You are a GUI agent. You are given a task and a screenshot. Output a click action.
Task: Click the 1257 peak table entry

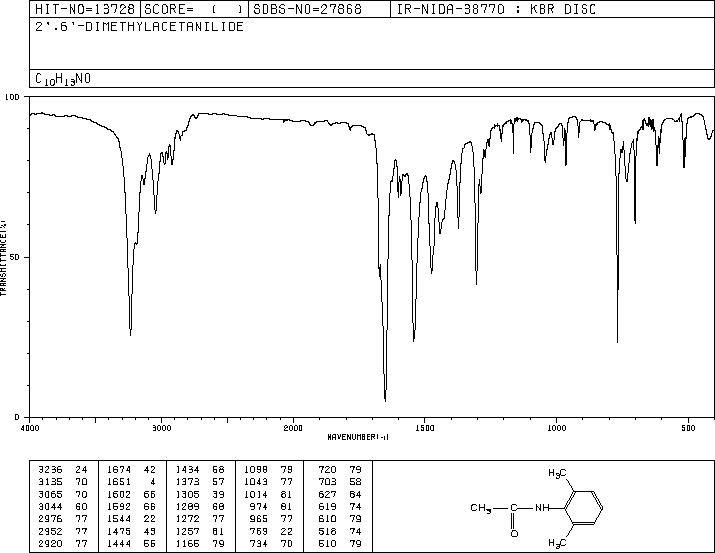(x=200, y=531)
